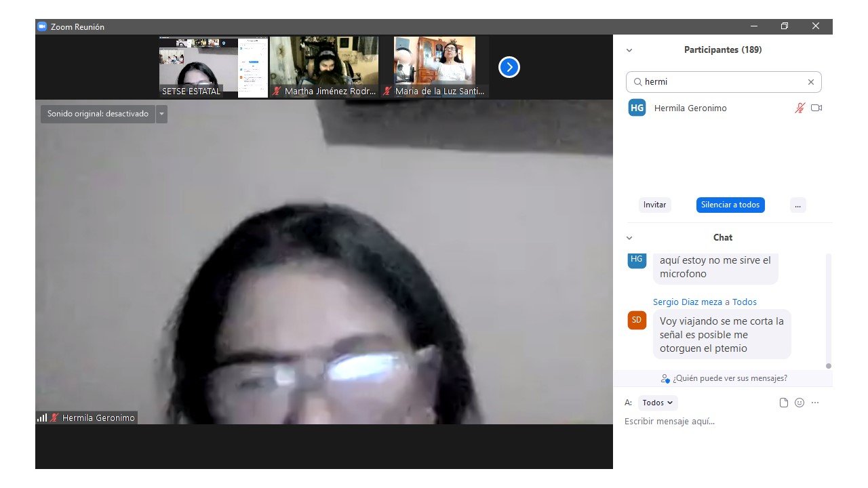Click muted mic icon on Hermila's video label
Viewport: 868px width, 488px height.
pyautogui.click(x=54, y=418)
